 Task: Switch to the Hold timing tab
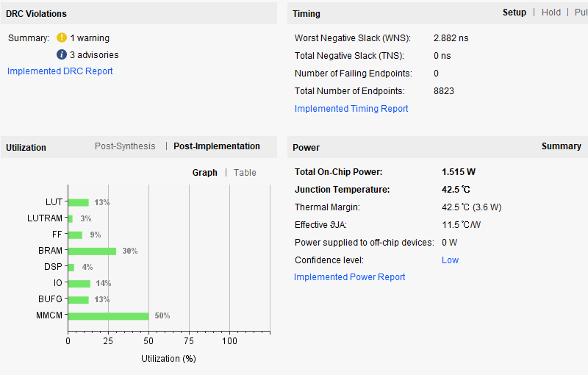[x=551, y=12]
